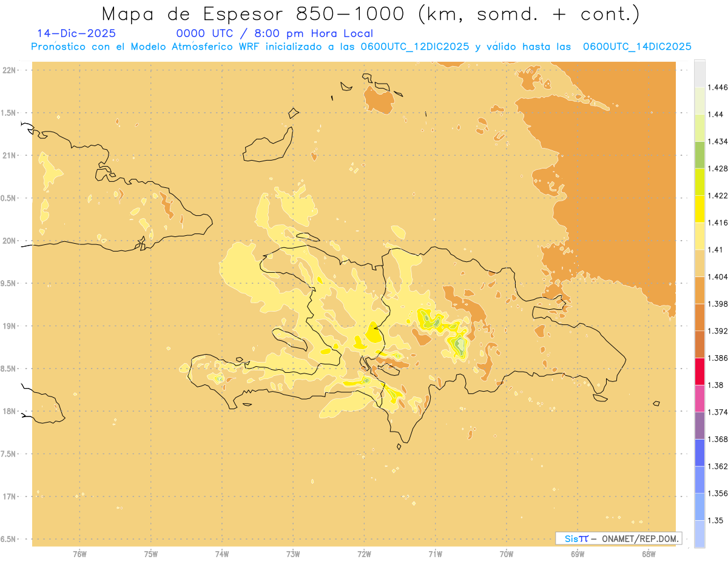Screen dimensions: 728x562
Task: Select the latitude label "19N"
Action: (x=10, y=326)
